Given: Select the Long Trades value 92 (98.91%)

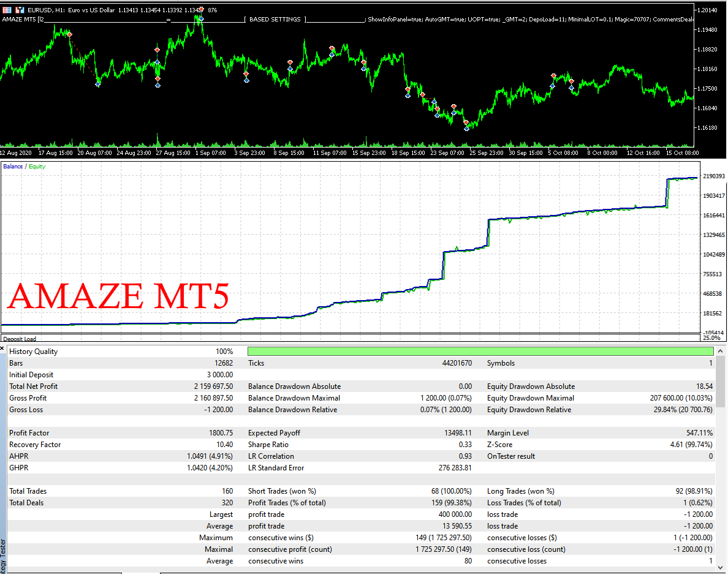Looking at the screenshot, I should click(694, 491).
